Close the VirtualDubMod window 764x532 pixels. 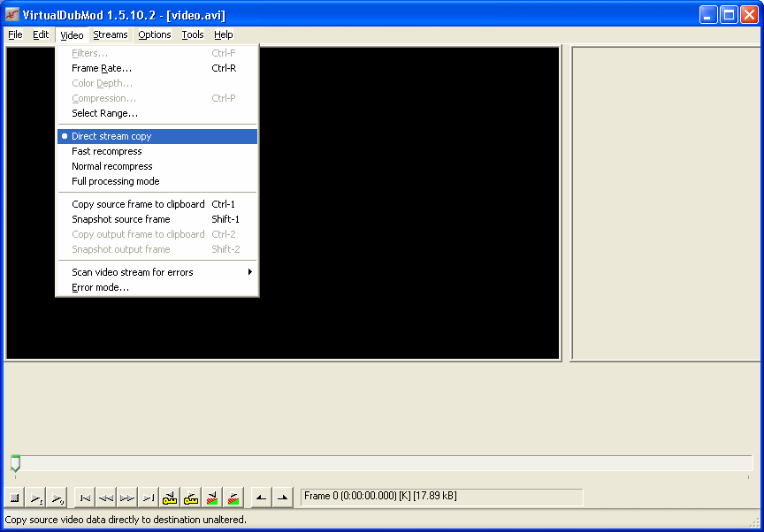[749, 15]
